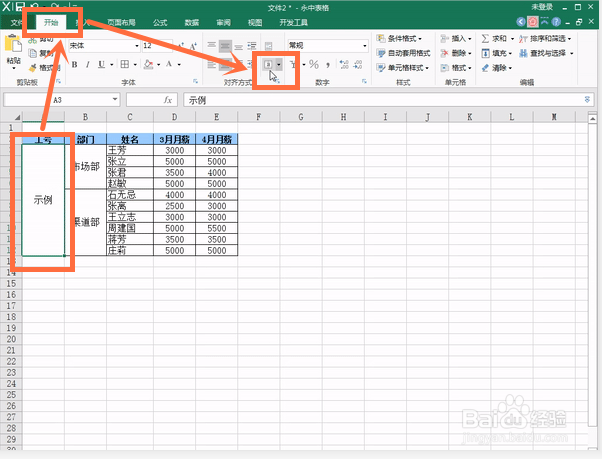Toggle Underline formatting

coord(101,64)
